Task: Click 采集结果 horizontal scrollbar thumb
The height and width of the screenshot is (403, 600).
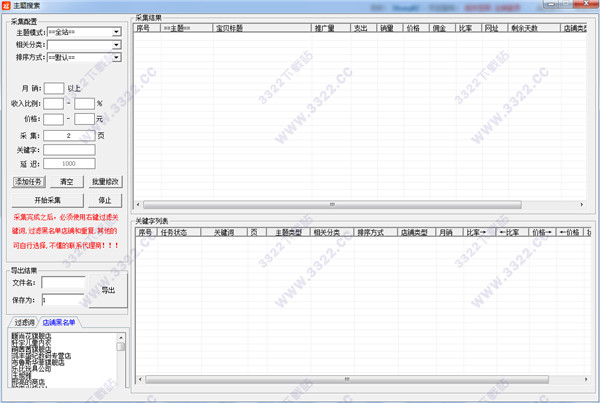Action: coord(332,205)
